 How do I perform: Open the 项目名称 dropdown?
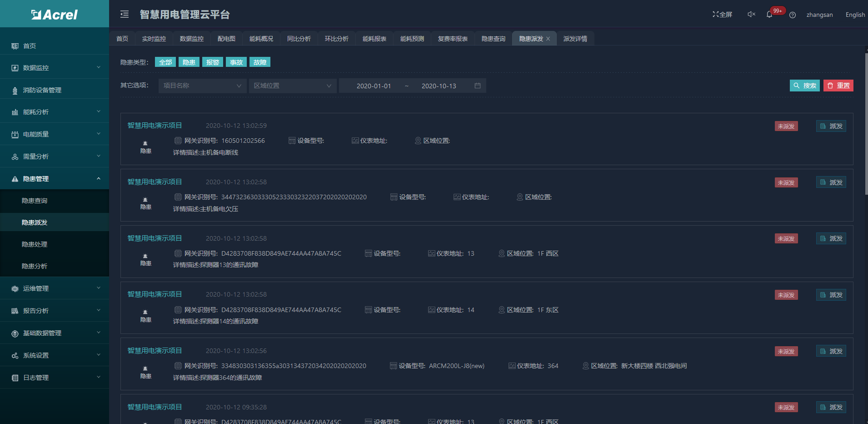click(203, 86)
